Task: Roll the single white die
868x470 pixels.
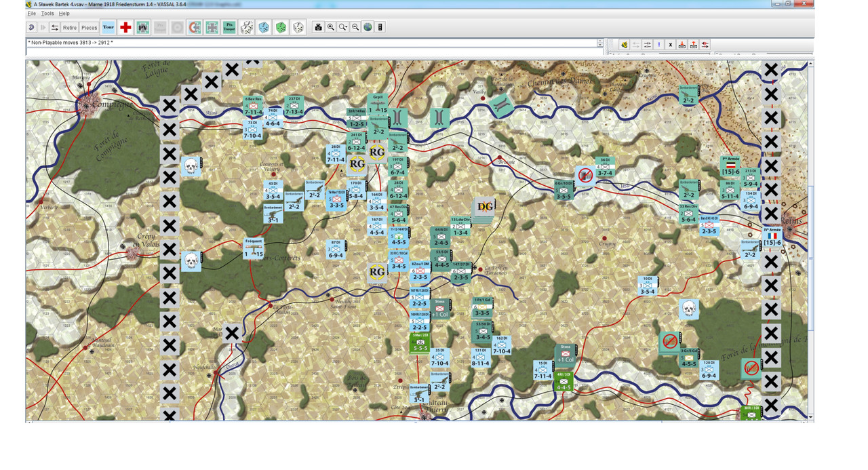Action: (x=298, y=27)
